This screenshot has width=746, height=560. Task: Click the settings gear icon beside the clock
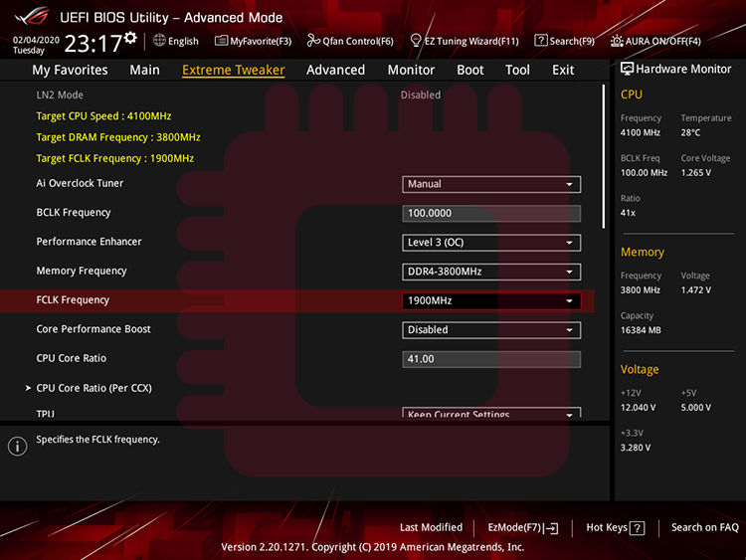pyautogui.click(x=130, y=37)
